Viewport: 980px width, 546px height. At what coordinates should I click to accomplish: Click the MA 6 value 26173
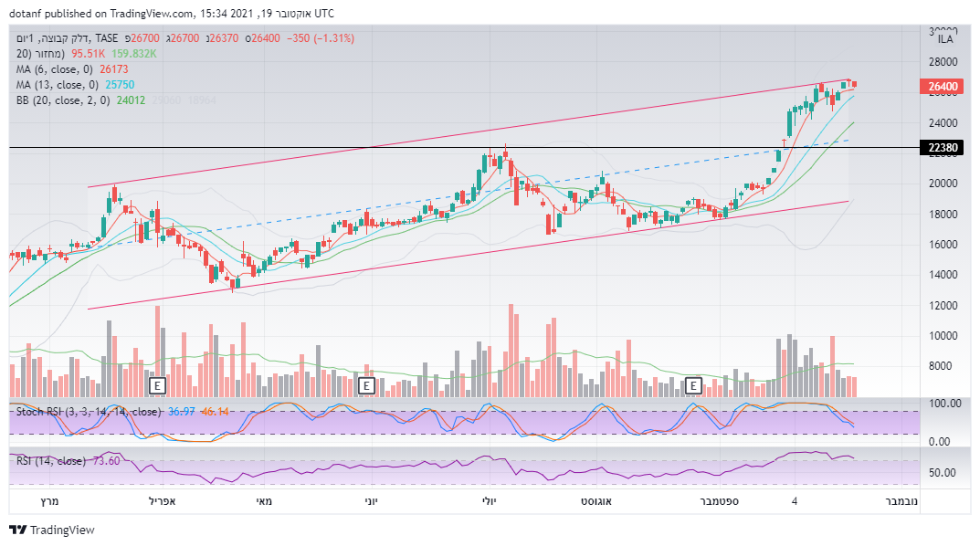[x=114, y=69]
